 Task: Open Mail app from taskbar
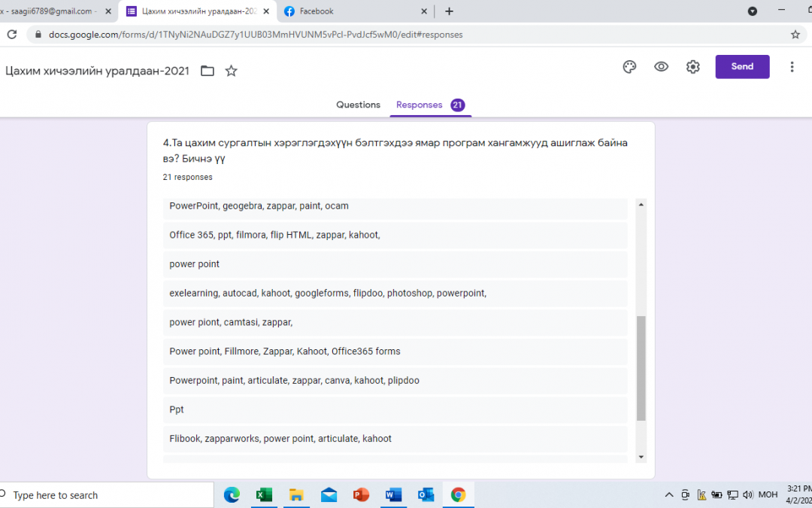(329, 495)
